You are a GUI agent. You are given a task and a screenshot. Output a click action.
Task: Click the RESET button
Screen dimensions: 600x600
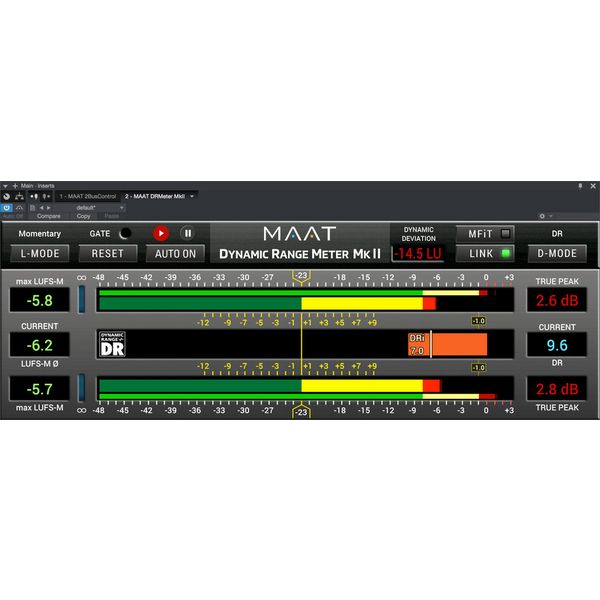tap(108, 253)
